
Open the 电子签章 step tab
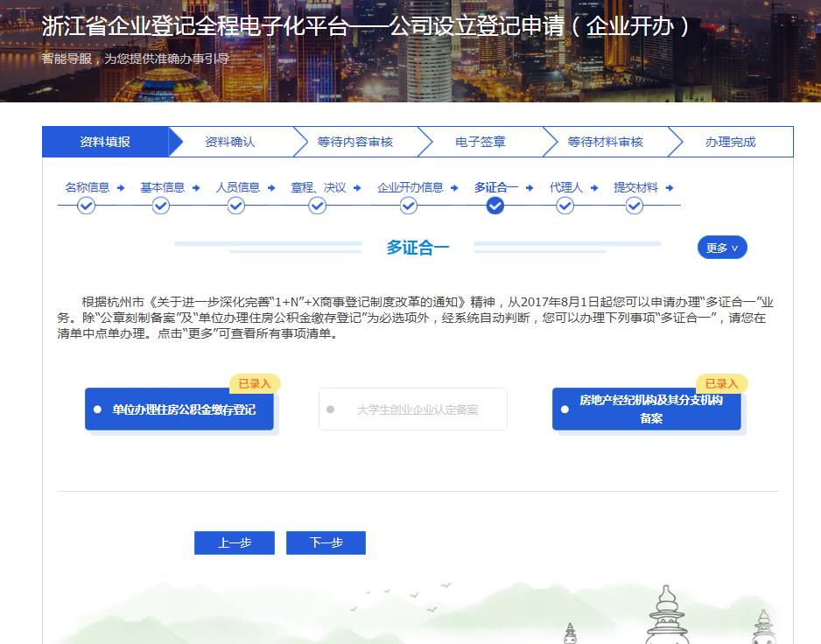tap(481, 141)
